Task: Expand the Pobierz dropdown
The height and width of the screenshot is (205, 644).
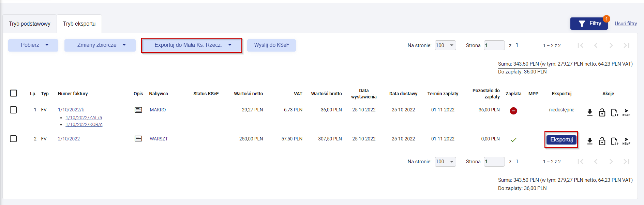Action: (x=33, y=45)
